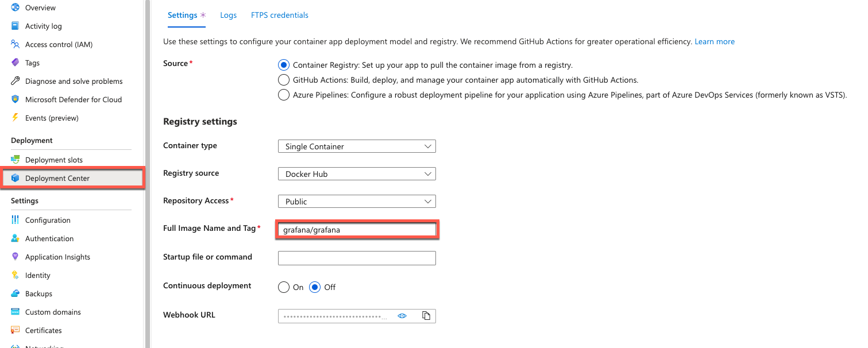Image resolution: width=868 pixels, height=348 pixels.
Task: Open the FTPS credentials tab
Action: (x=280, y=16)
